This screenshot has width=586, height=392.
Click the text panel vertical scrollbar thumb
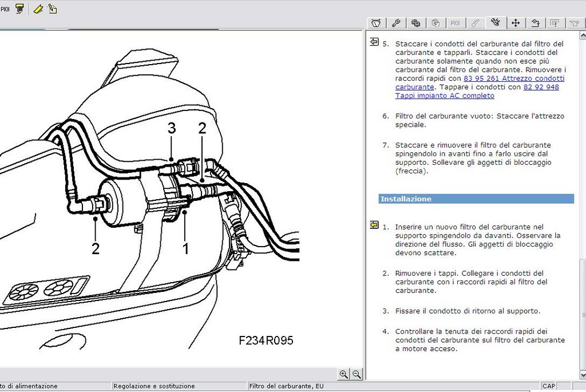coord(583,315)
